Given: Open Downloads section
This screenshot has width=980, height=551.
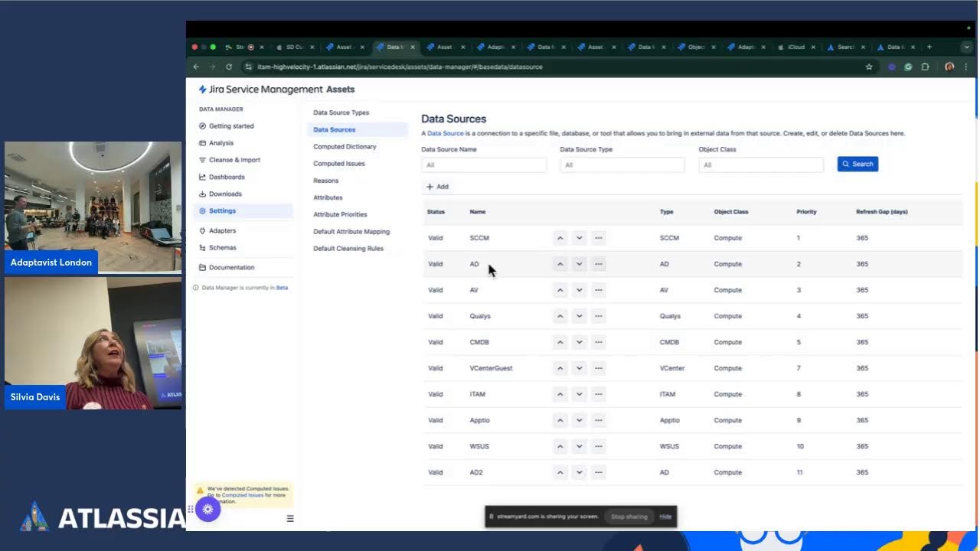Looking at the screenshot, I should coord(225,194).
